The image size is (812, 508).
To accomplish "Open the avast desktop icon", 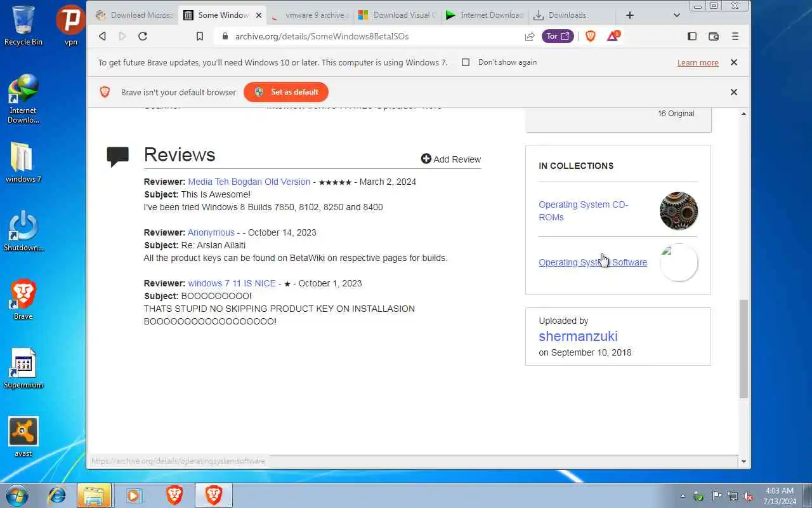I will (x=23, y=438).
